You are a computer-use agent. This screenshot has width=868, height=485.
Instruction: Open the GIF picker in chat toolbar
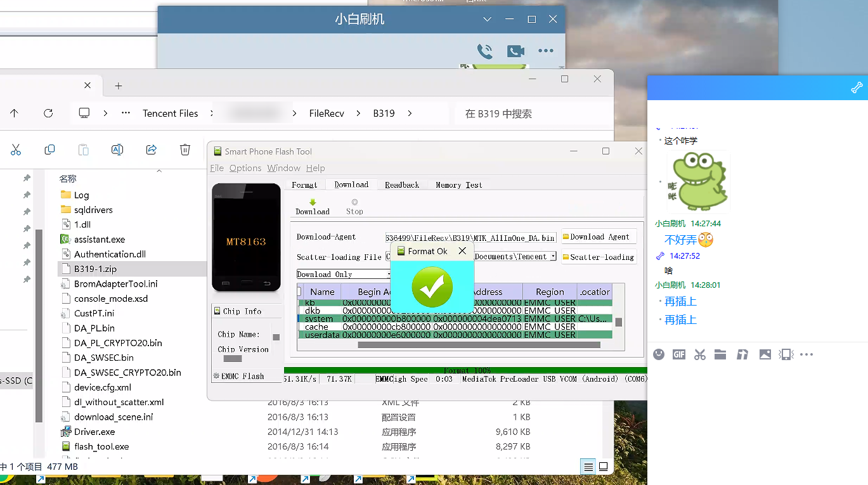tap(679, 354)
